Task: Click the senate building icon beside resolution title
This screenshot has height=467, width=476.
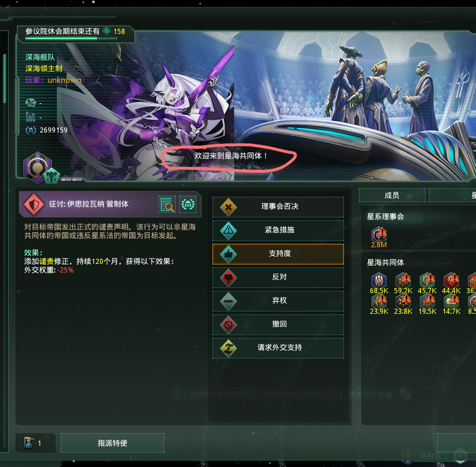Action: [x=188, y=204]
